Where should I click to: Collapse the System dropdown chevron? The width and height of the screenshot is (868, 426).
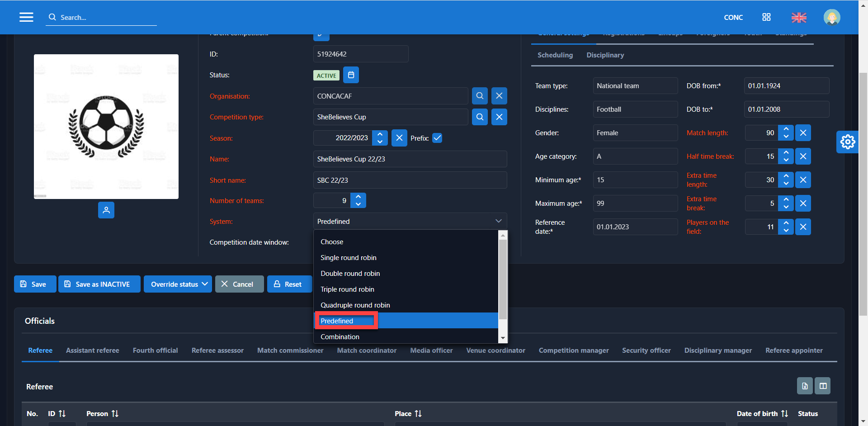click(x=498, y=221)
